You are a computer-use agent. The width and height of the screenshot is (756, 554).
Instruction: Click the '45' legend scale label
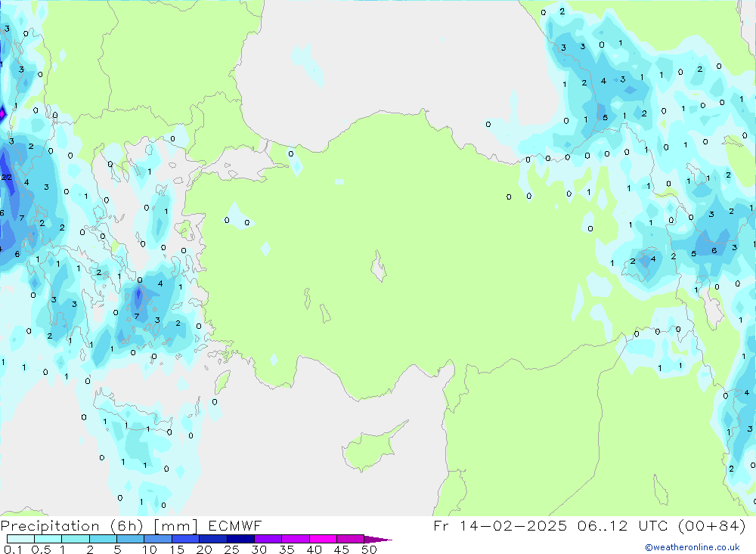342,549
